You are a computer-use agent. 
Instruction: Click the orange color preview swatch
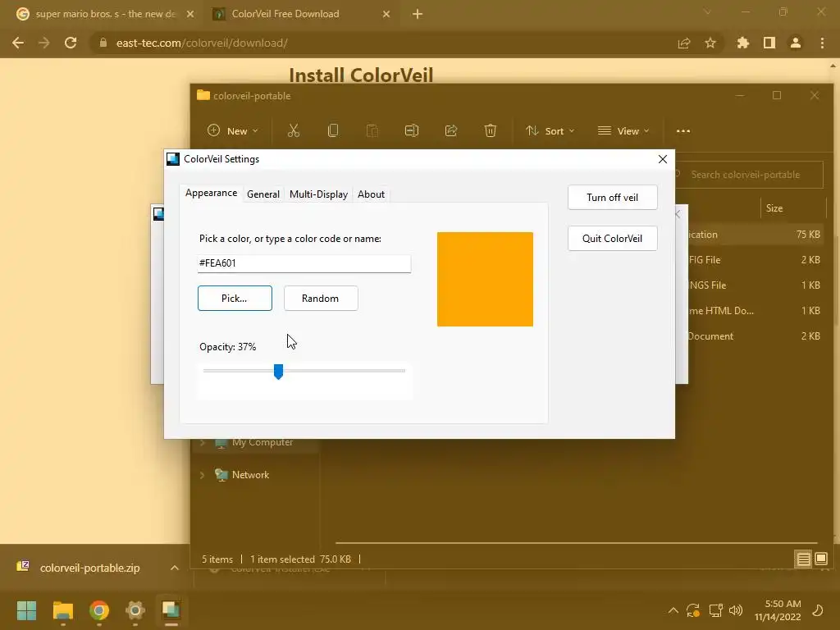point(485,279)
